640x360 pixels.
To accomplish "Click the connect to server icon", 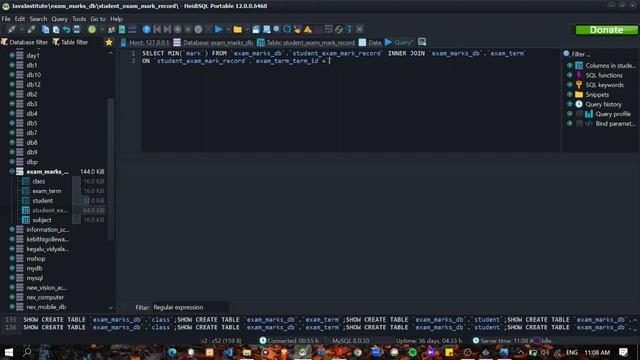I will point(11,29).
